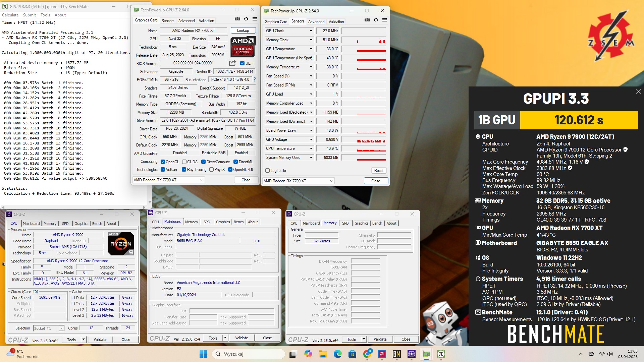Open volume control in system tray
This screenshot has width=644, height=362.
point(610,354)
